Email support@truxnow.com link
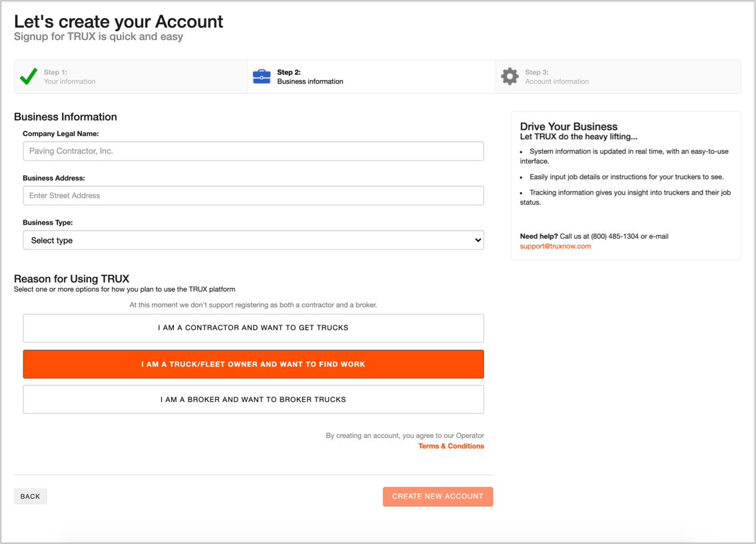 pos(555,246)
